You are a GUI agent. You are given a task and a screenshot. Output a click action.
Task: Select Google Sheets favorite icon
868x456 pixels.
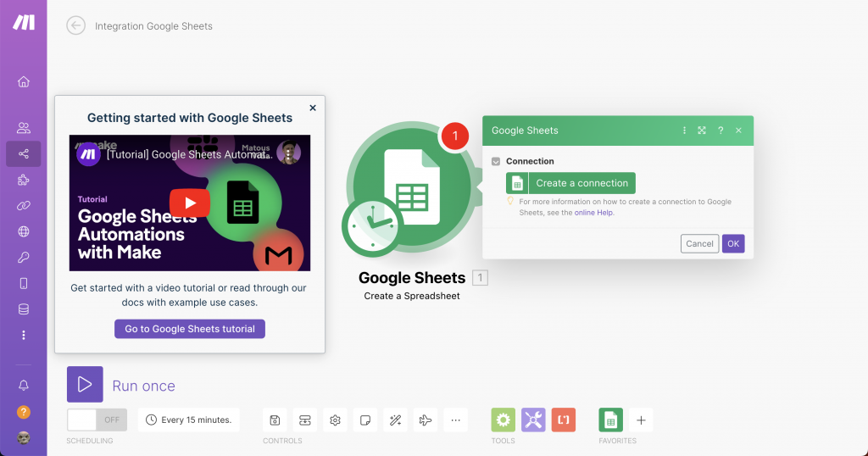[x=610, y=420]
